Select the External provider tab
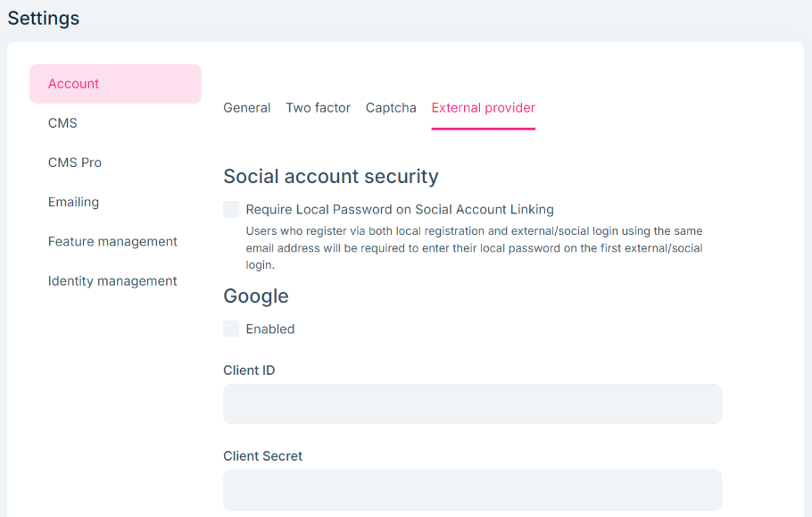The width and height of the screenshot is (812, 517). [483, 107]
